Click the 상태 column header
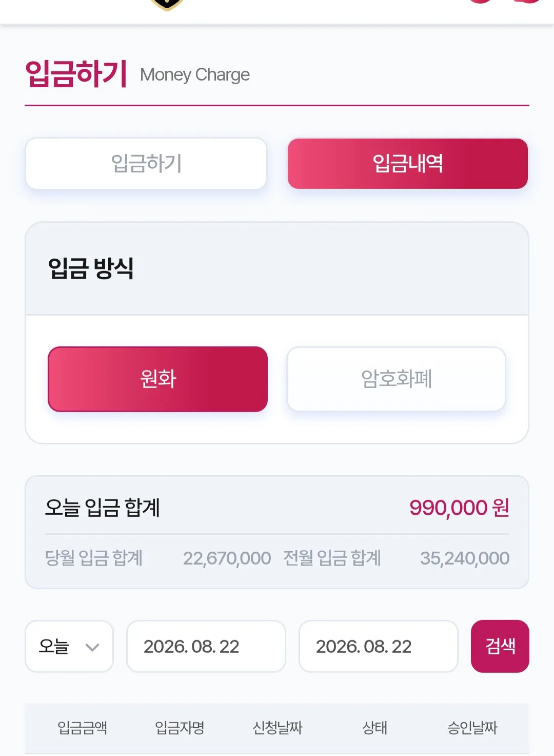The width and height of the screenshot is (554, 756). (375, 727)
